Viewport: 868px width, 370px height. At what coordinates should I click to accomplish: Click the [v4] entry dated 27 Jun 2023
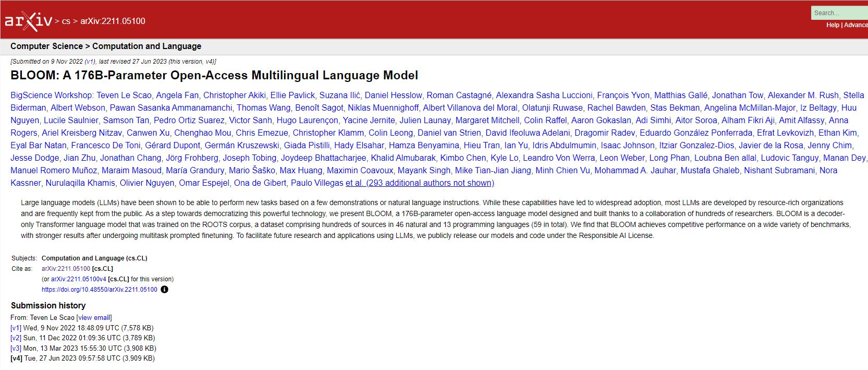coord(82,359)
